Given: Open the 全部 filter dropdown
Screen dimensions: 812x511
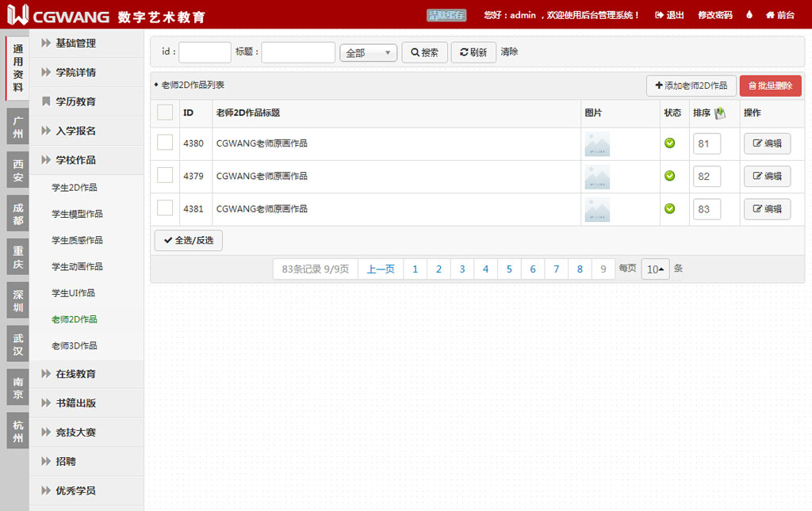Looking at the screenshot, I should pos(368,53).
